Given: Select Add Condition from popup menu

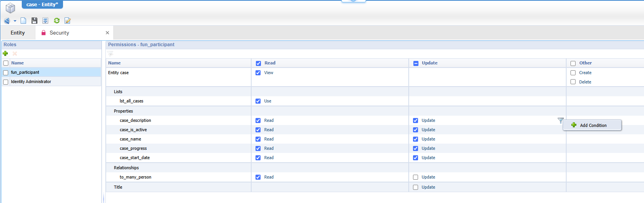Looking at the screenshot, I should [593, 125].
